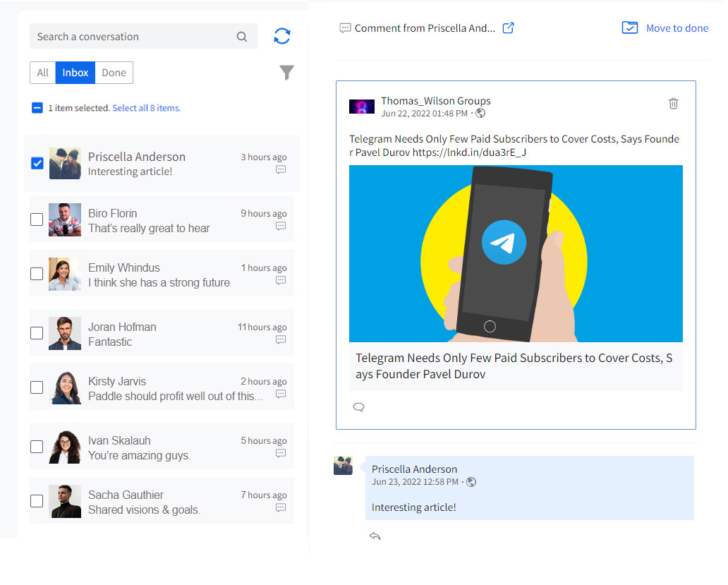Open Biro Florin 'That's really great to hear' message

pyautogui.click(x=149, y=229)
